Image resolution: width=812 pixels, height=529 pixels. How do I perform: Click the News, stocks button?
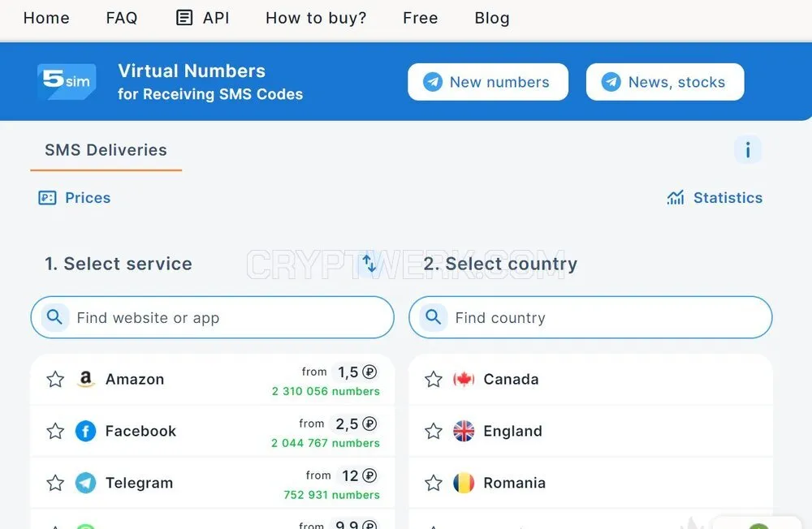pos(665,82)
